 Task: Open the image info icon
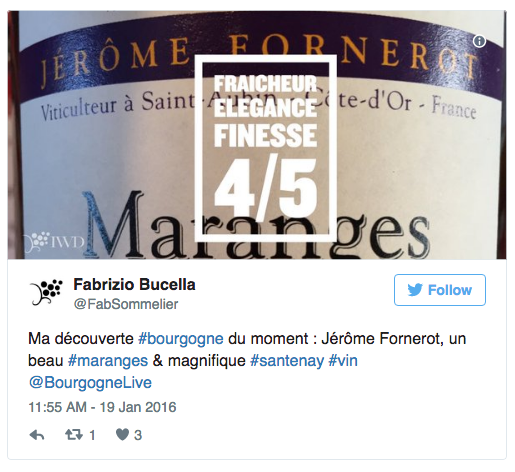[479, 41]
